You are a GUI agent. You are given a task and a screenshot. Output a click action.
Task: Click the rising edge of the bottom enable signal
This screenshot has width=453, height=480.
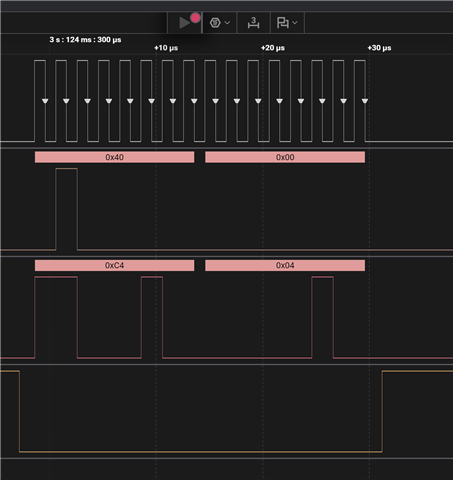pos(382,411)
